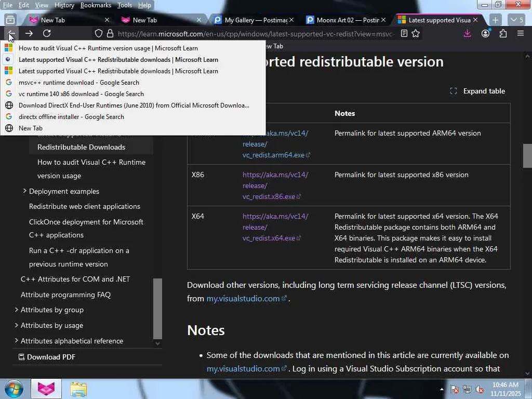532x399 pixels.
Task: Open vc_redist.x64.exe download link
Action: coord(275,227)
